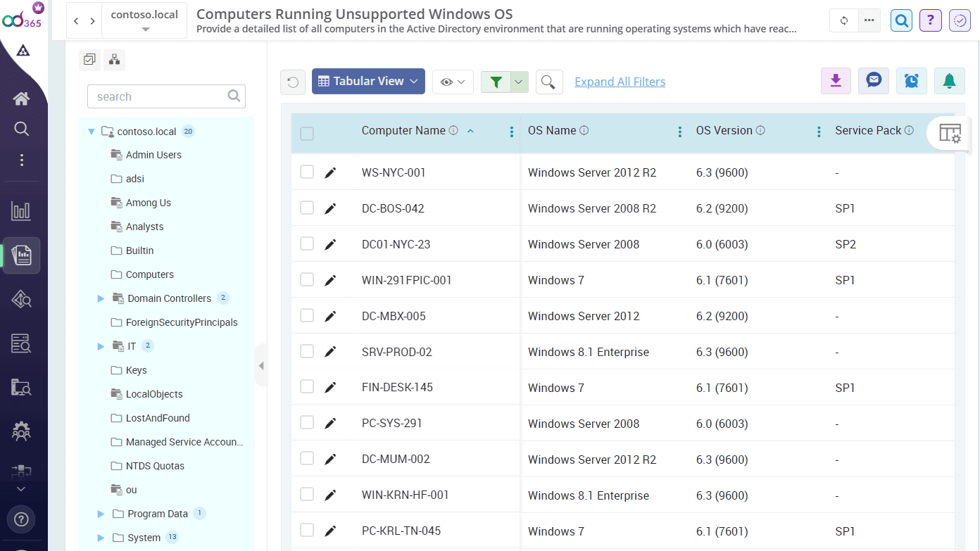Expand the Domain Controllers tree node
Viewport: 980px width, 551px height.
point(101,298)
